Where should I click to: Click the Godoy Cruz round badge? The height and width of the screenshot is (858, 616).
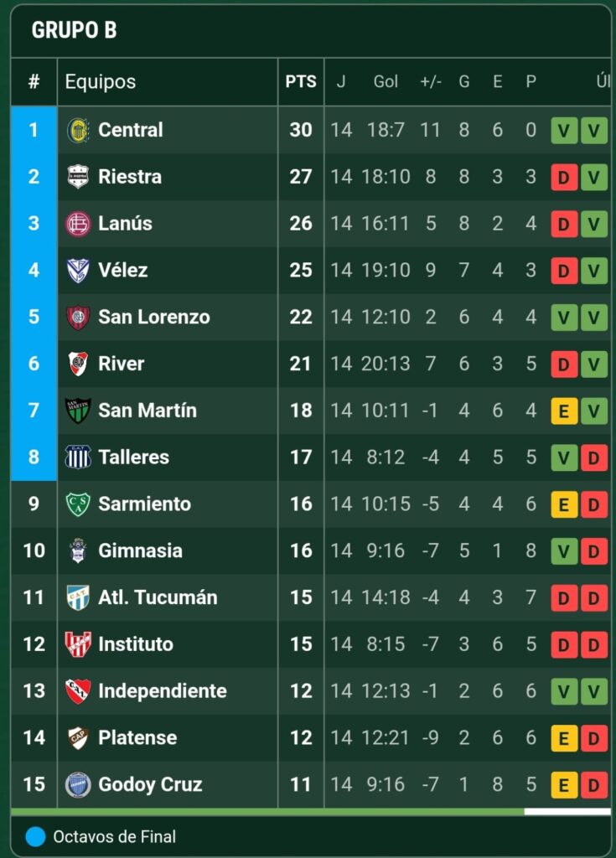[78, 785]
